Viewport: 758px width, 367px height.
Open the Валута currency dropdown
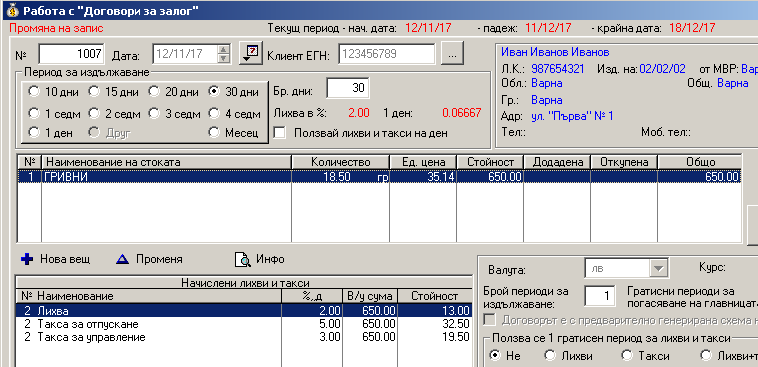(657, 268)
